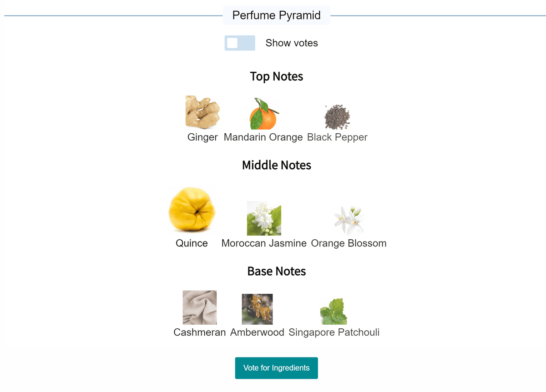Click the Orange Blossom text link
Viewport: 546px width, 392px height.
click(x=349, y=243)
